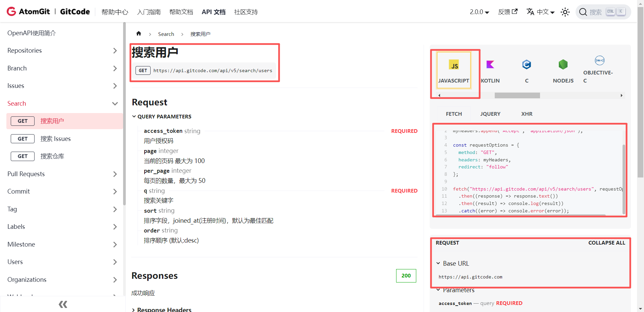Viewport: 644px width, 312px height.
Task: Click the https://api.gitcode.com base URL text
Action: click(470, 277)
